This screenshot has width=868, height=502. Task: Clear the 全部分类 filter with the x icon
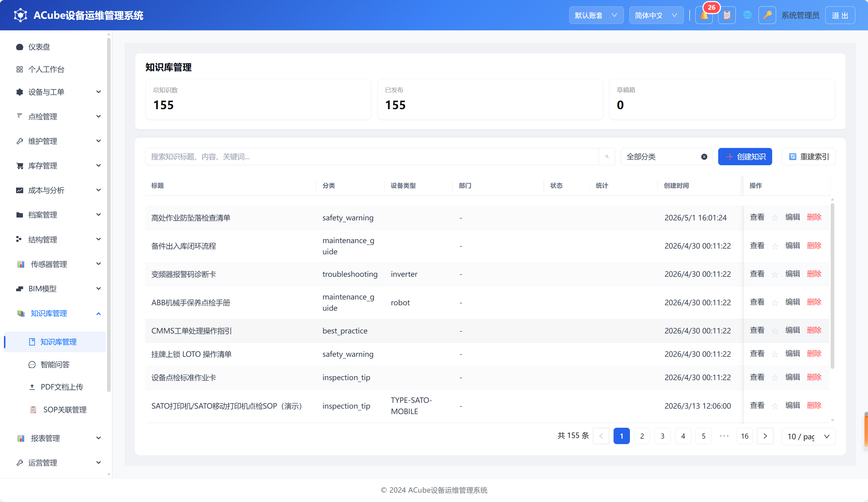pyautogui.click(x=704, y=157)
